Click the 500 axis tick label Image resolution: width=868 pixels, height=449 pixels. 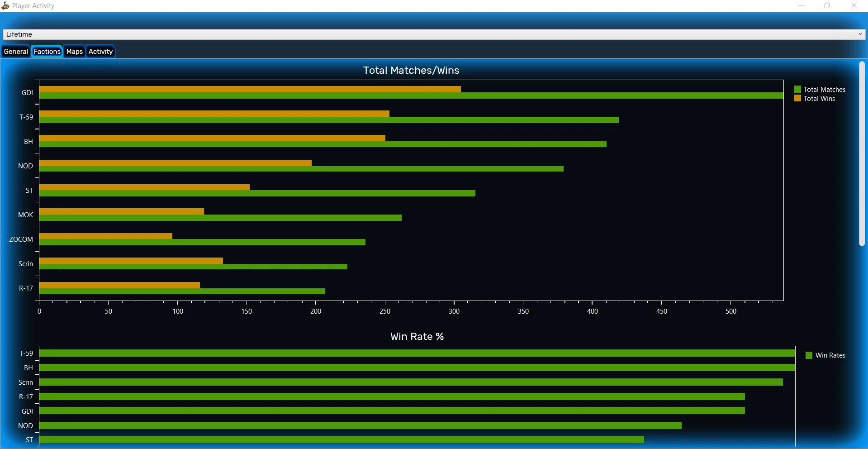(x=731, y=311)
